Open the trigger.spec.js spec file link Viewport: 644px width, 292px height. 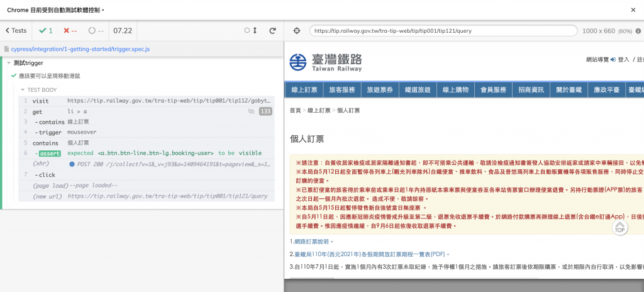click(x=80, y=49)
